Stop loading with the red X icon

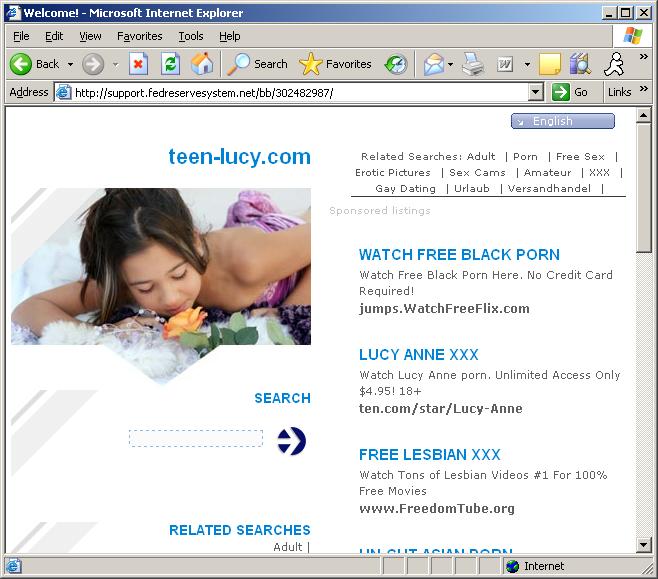138,64
